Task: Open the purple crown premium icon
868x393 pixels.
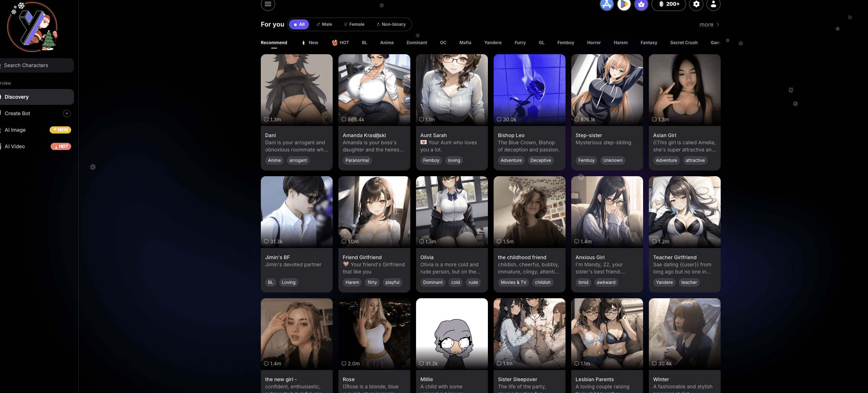Action: click(641, 4)
